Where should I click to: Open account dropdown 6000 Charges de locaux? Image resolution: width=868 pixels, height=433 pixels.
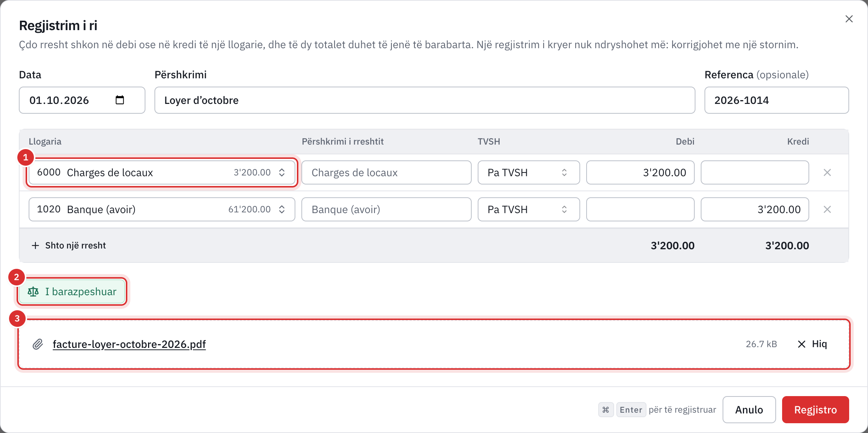(x=162, y=172)
